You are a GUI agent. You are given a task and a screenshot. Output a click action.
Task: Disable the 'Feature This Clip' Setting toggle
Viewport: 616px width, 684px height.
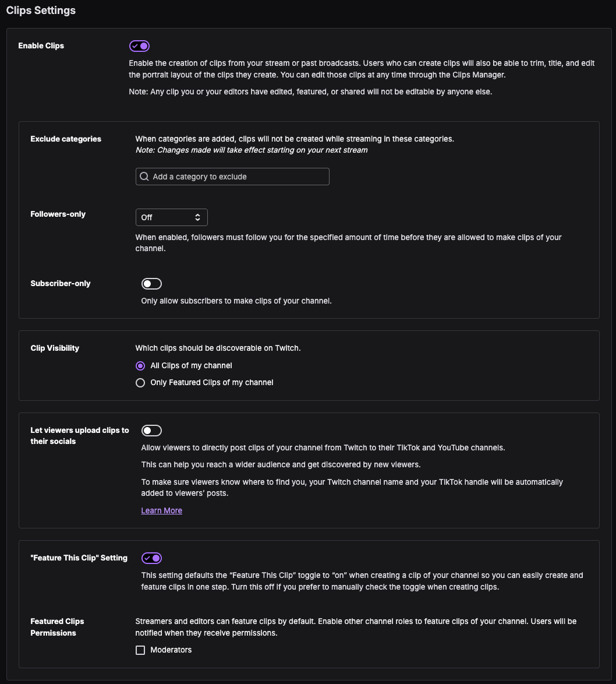[x=151, y=558]
